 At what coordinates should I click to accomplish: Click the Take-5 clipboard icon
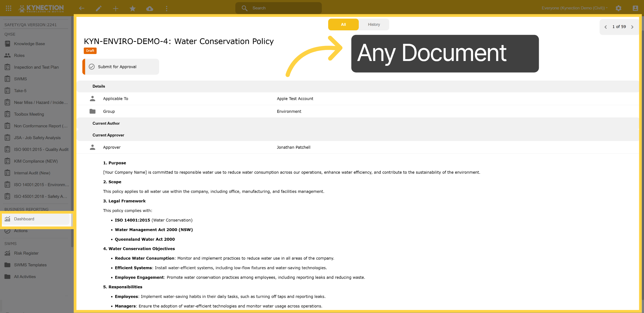(8, 91)
